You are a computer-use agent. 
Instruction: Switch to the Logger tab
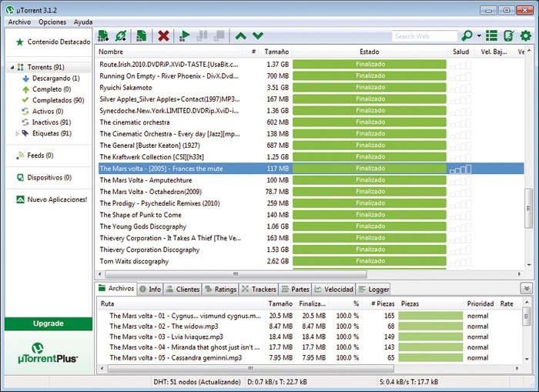coord(373,289)
